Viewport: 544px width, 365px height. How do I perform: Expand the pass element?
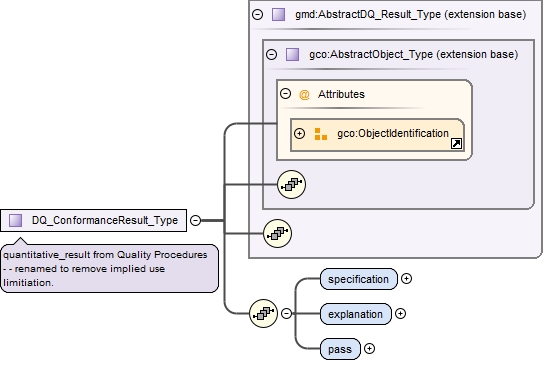coord(369,349)
